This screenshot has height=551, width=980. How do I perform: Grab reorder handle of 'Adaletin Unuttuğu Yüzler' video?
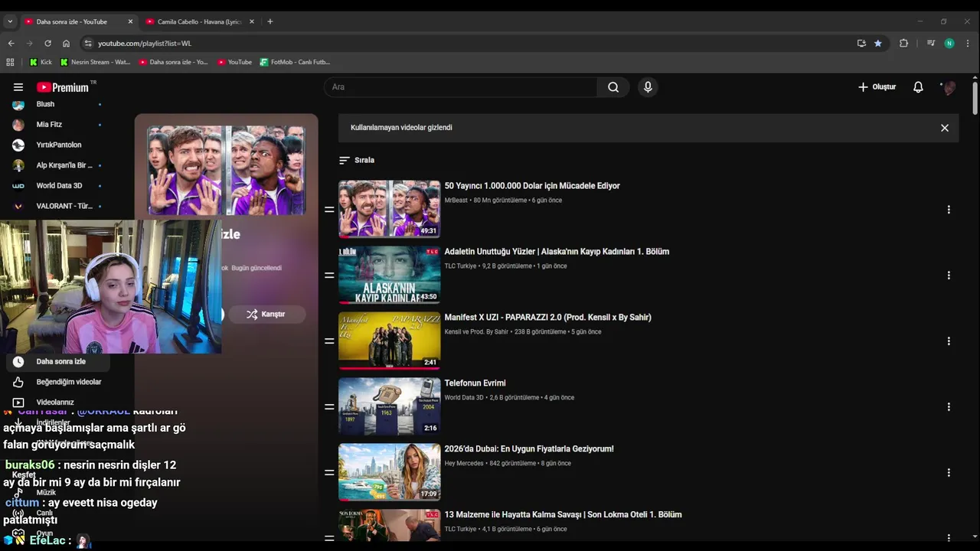click(329, 275)
